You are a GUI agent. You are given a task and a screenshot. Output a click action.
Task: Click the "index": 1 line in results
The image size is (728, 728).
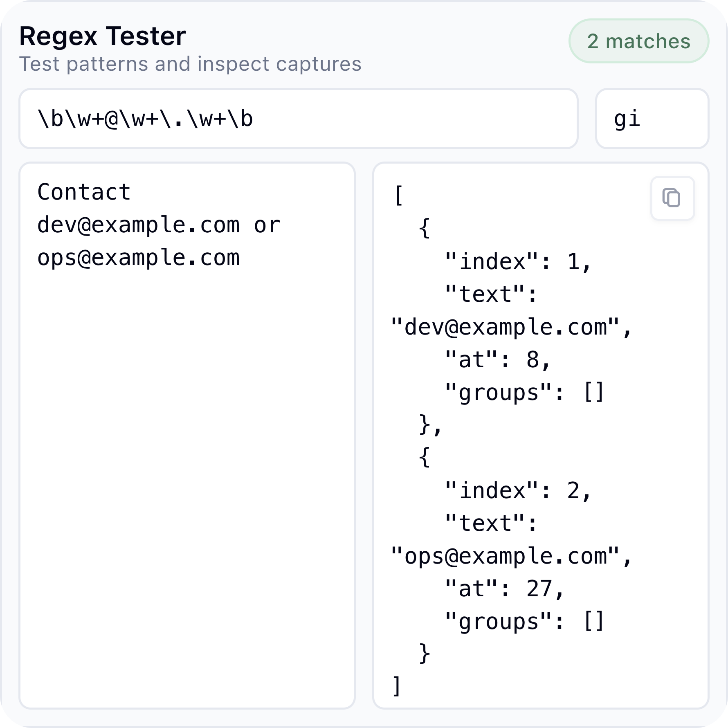518,261
